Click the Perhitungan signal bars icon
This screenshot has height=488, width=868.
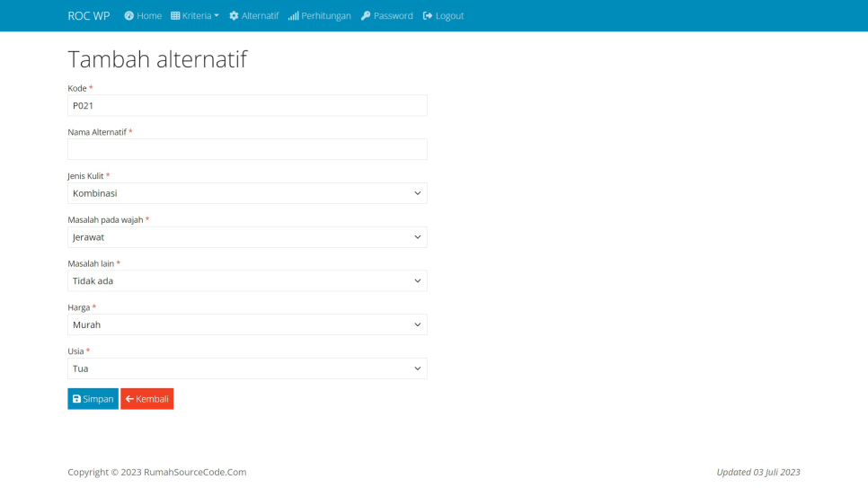[293, 16]
